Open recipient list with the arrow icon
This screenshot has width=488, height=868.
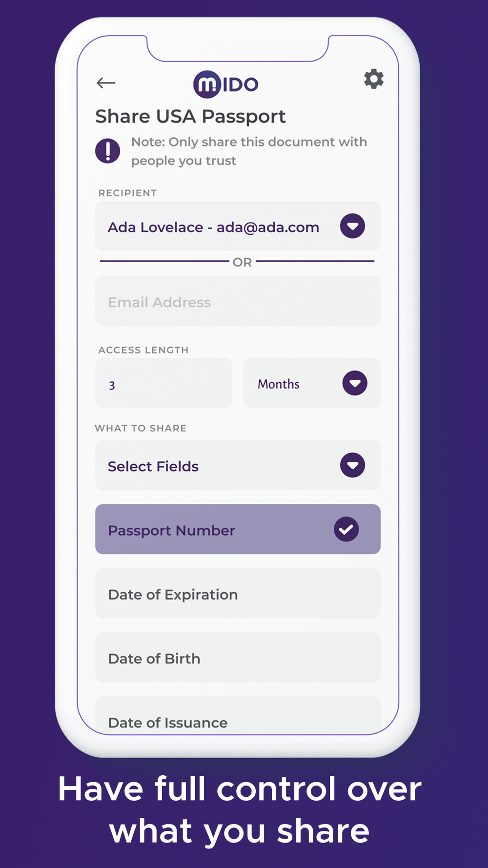tap(353, 226)
